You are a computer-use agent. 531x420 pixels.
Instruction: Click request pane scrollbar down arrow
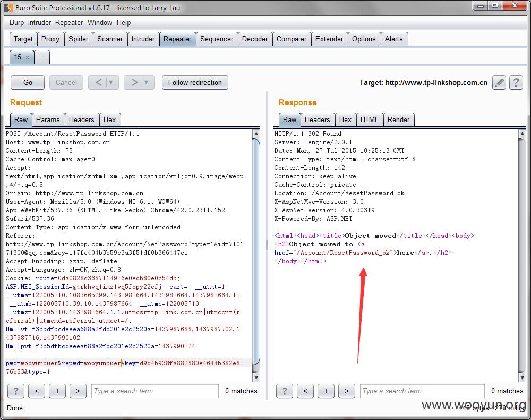(256, 378)
